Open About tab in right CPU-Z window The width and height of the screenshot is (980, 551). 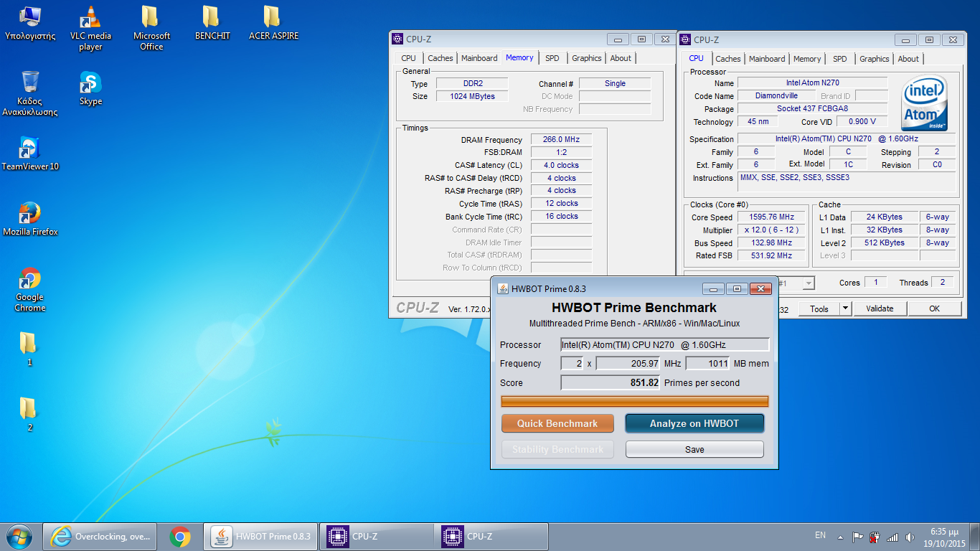click(x=908, y=59)
